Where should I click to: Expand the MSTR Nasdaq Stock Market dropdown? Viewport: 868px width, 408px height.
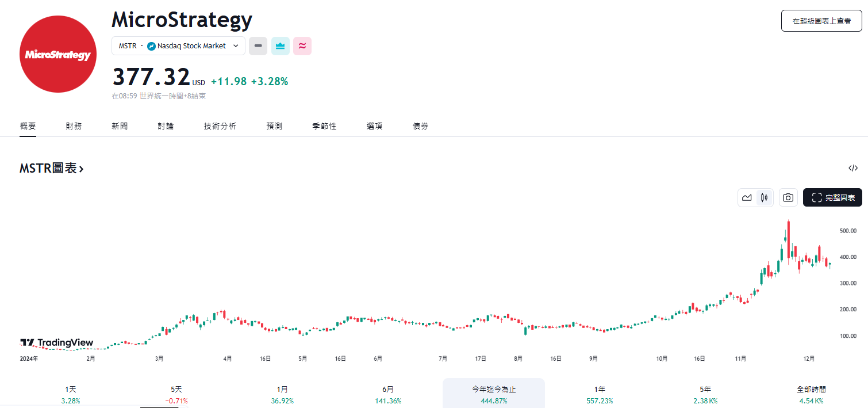point(178,45)
